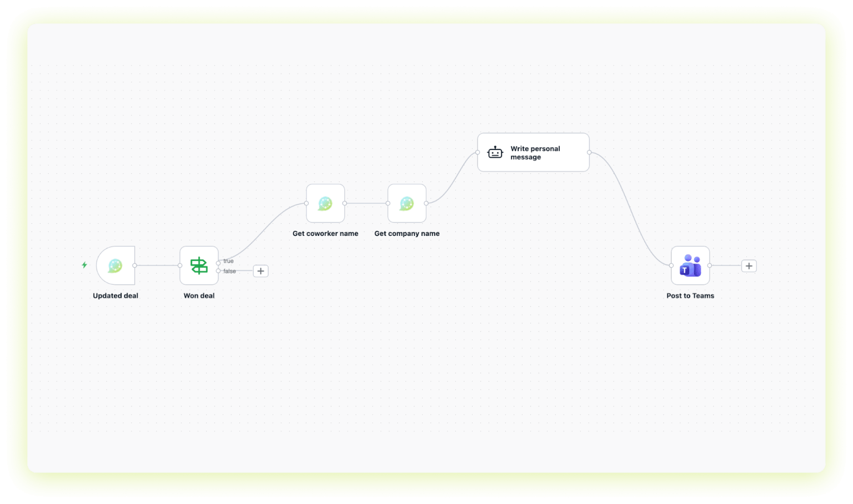The height and width of the screenshot is (504, 853).
Task: Select the Get coworker name node icon
Action: [325, 204]
